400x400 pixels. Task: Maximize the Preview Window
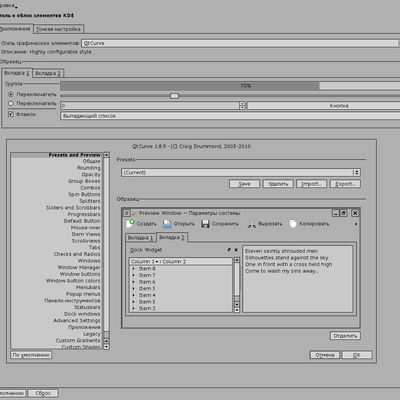coord(343,213)
